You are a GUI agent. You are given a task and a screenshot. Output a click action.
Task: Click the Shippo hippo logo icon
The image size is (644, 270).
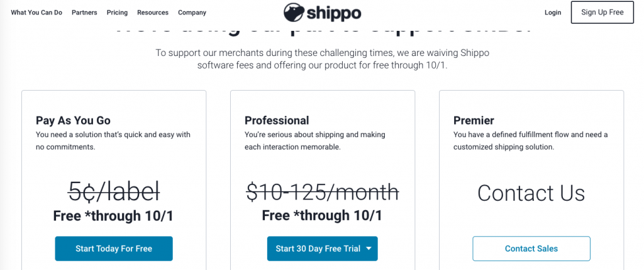[x=294, y=13]
